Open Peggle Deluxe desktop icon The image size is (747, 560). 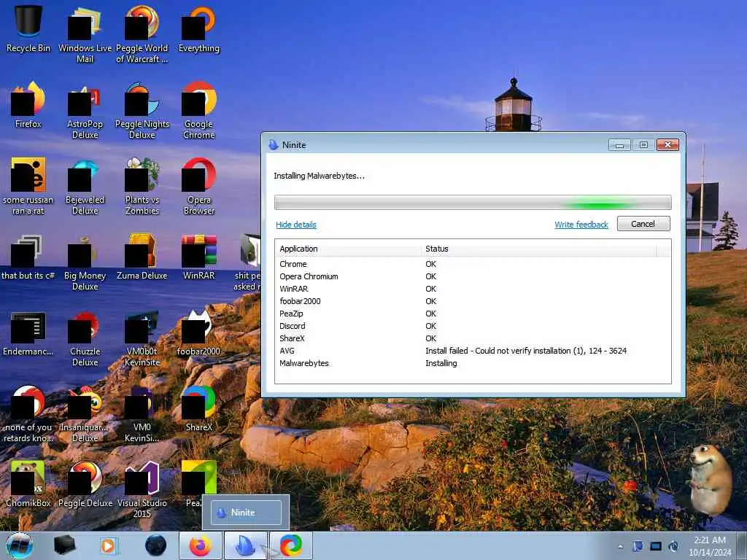85,484
